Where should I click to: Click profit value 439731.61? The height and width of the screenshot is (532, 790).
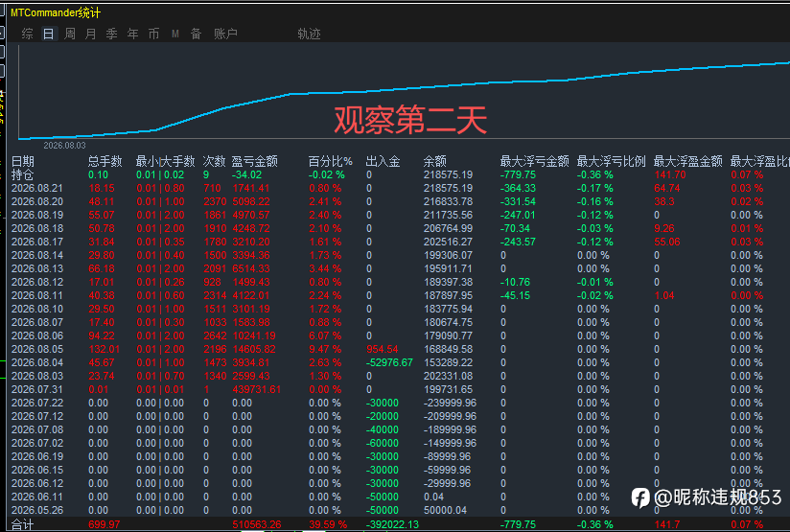tap(256, 389)
